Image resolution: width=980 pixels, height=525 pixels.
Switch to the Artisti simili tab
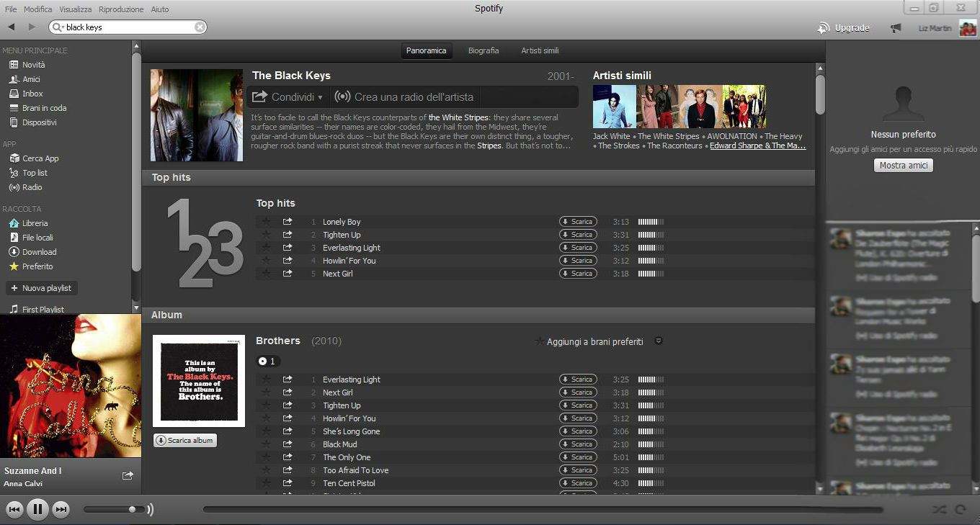click(540, 50)
